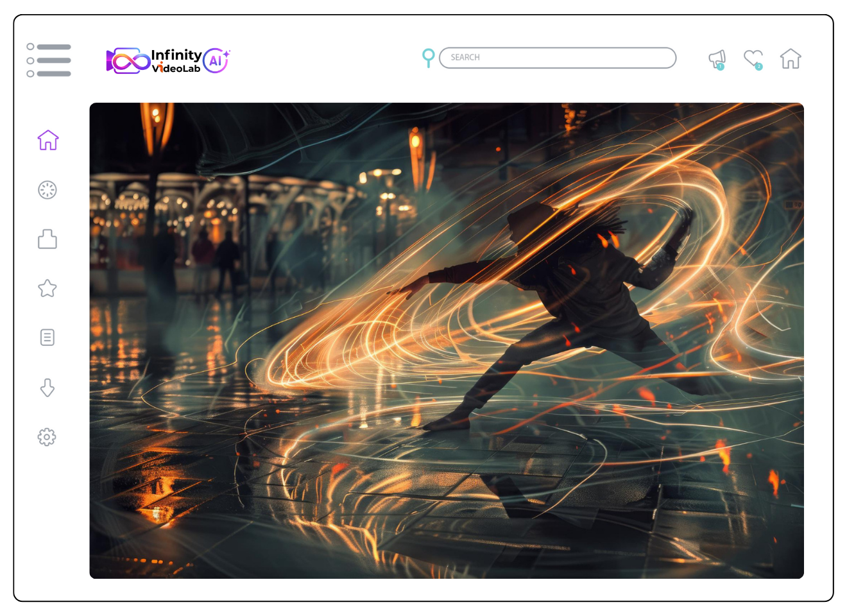
Task: Open settings gear in sidebar
Action: [x=47, y=437]
